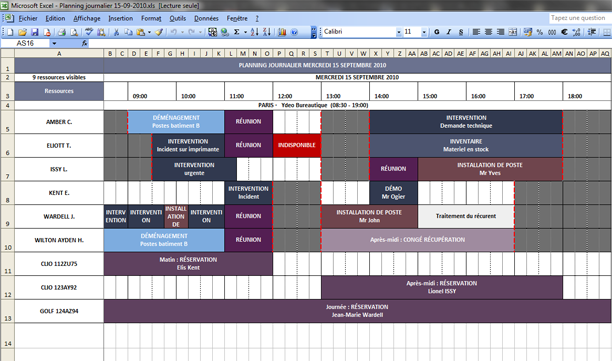
Task: Print the planning sheet
Action: click(x=62, y=32)
